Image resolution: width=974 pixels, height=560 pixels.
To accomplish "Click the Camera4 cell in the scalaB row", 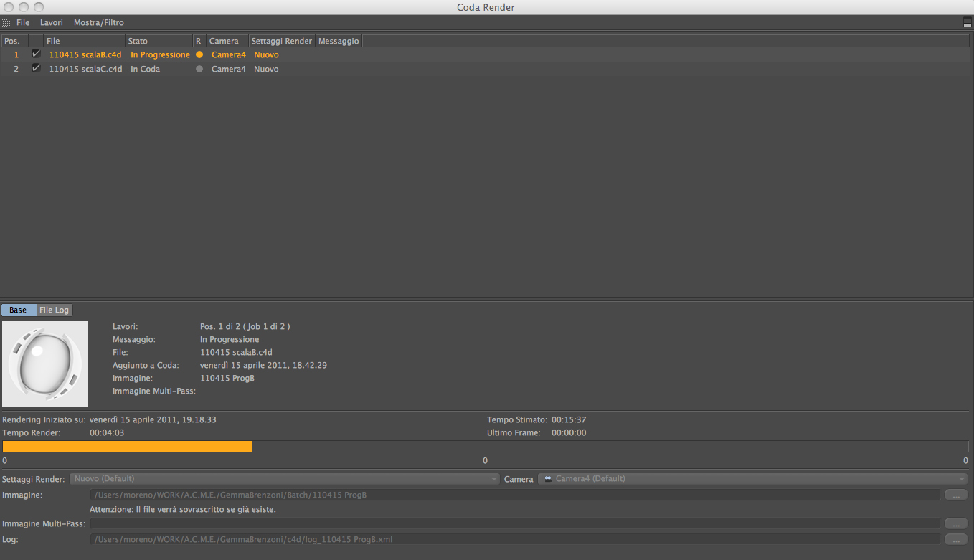I will coord(228,54).
